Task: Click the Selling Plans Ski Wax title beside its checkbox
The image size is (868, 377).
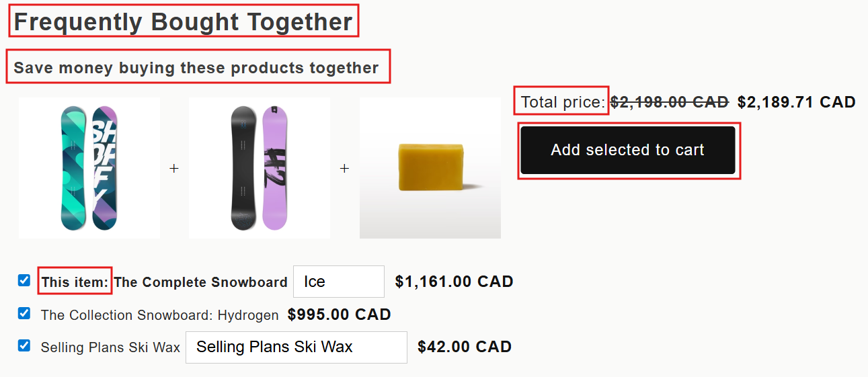Action: 110,347
